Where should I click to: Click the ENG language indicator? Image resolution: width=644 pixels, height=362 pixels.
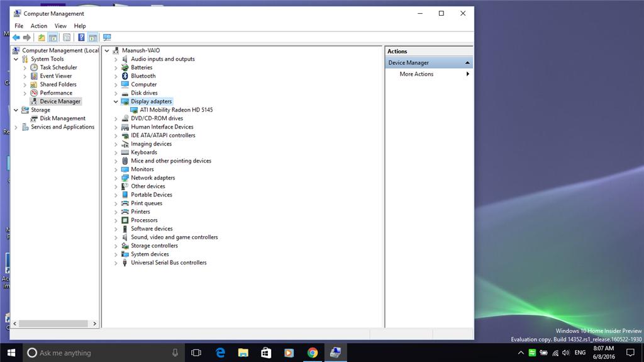tap(580, 353)
